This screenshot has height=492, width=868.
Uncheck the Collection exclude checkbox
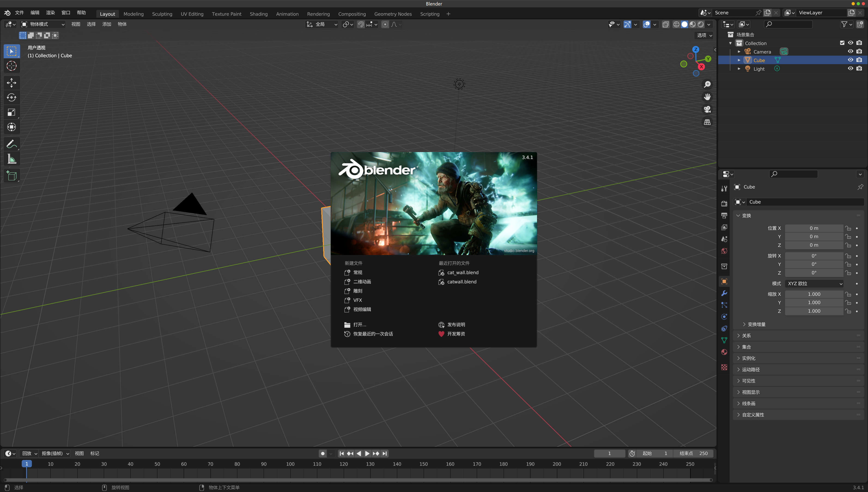[842, 43]
